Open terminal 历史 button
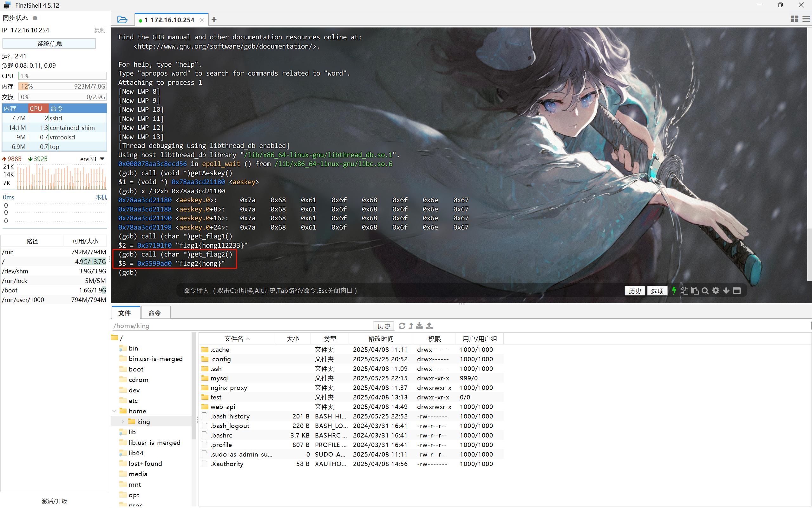The width and height of the screenshot is (812, 508). point(634,291)
